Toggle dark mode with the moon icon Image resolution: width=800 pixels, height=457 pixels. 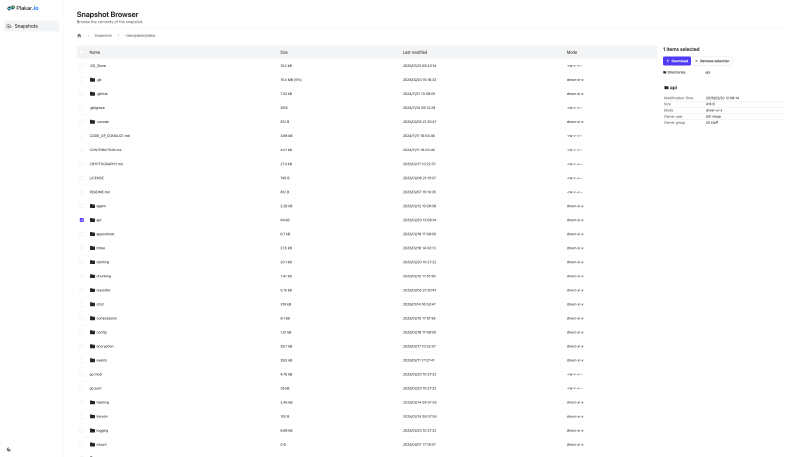tap(9, 449)
